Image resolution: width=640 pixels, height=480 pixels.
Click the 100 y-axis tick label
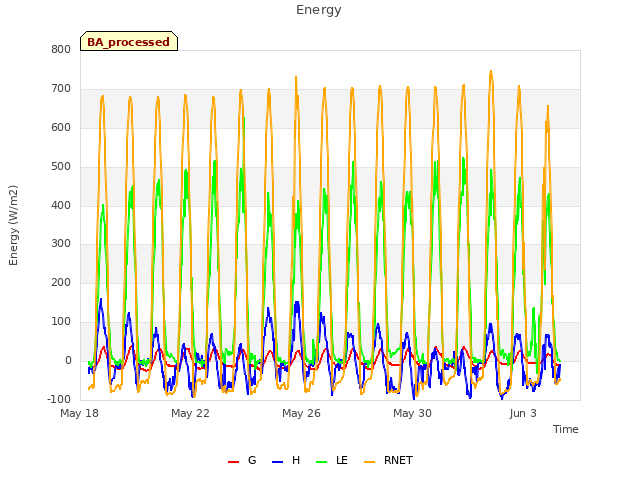click(61, 321)
